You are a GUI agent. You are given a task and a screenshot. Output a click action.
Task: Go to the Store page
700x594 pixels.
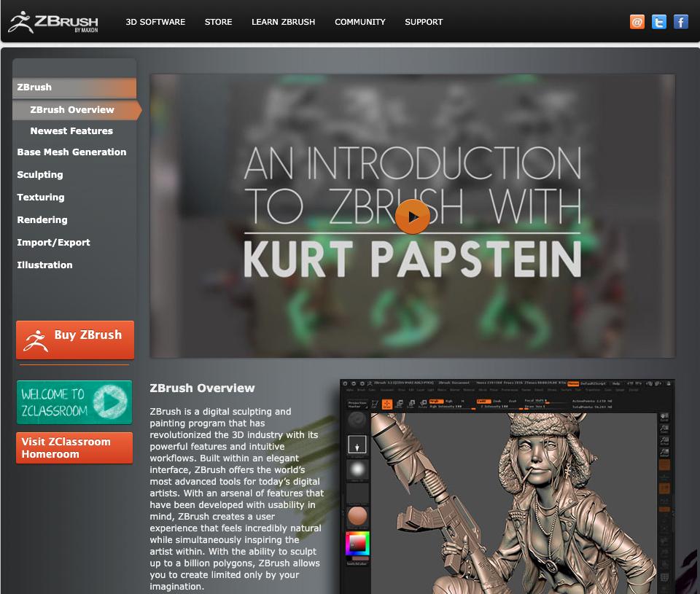(218, 22)
